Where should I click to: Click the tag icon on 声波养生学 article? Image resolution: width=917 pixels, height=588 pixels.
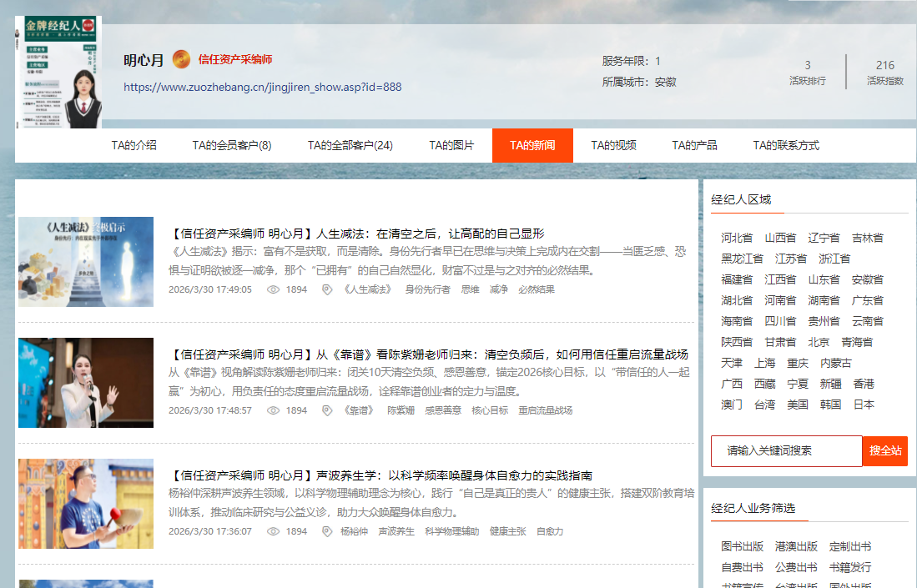click(327, 531)
